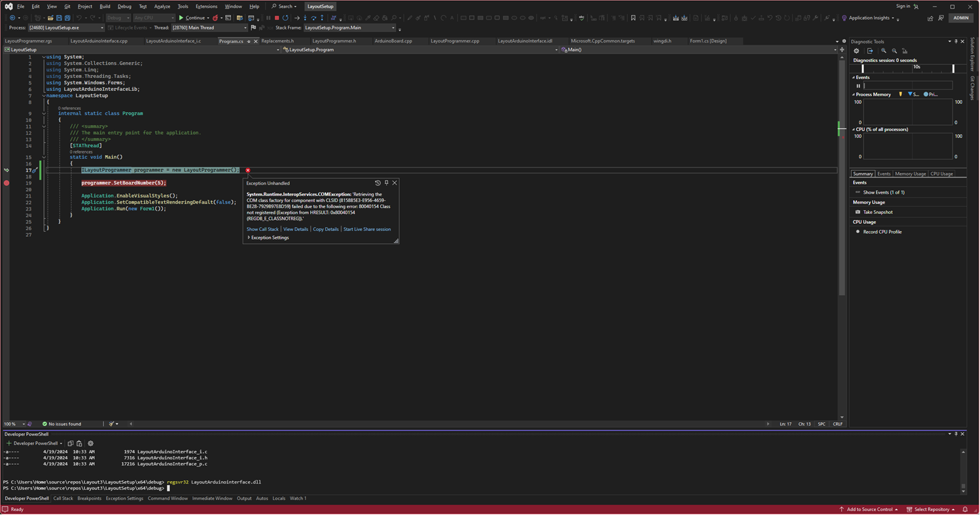The image size is (980, 515).
Task: Open the Stack Frame dropdown
Action: pos(393,27)
